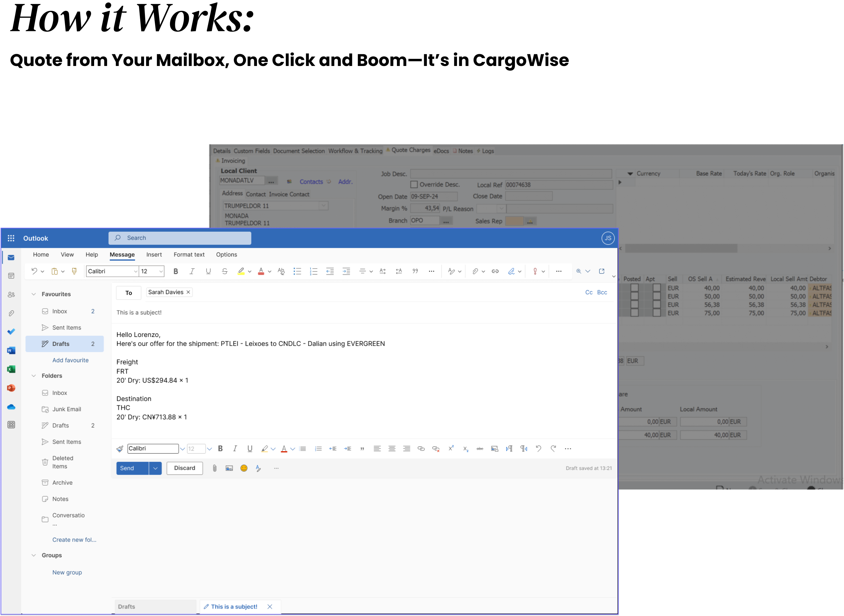Screen dimensions: 844x616
Task: Tick Apt checkbox on the 75,00 row
Action: (x=657, y=313)
